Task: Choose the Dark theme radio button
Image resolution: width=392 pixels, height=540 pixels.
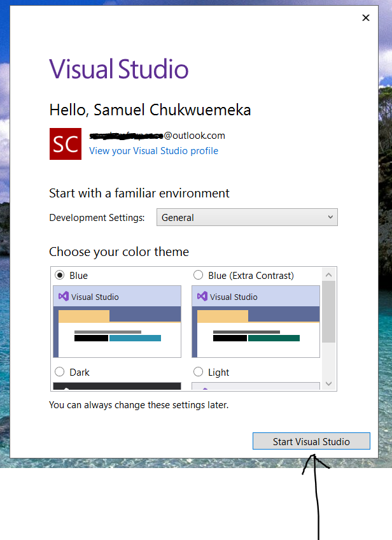Action: coord(60,372)
